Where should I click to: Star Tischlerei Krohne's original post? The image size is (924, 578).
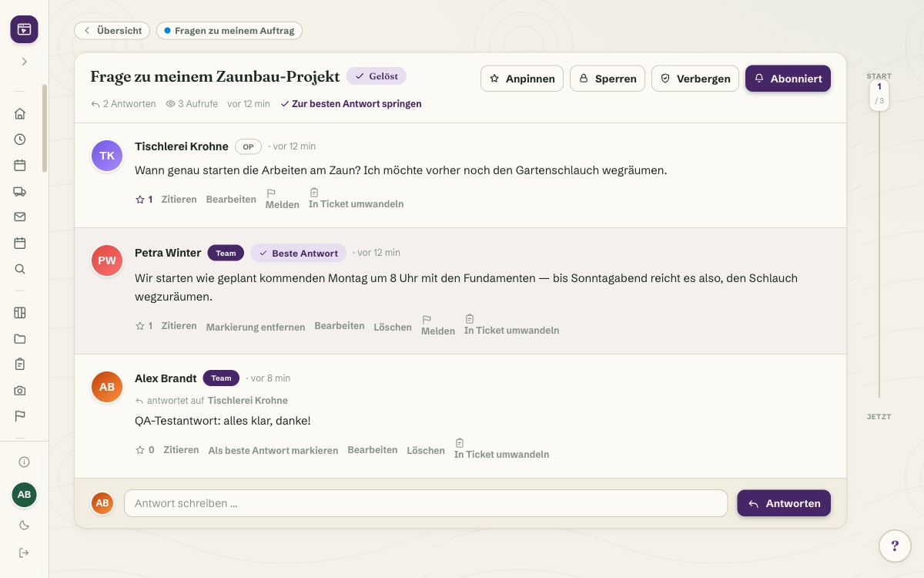tap(144, 199)
